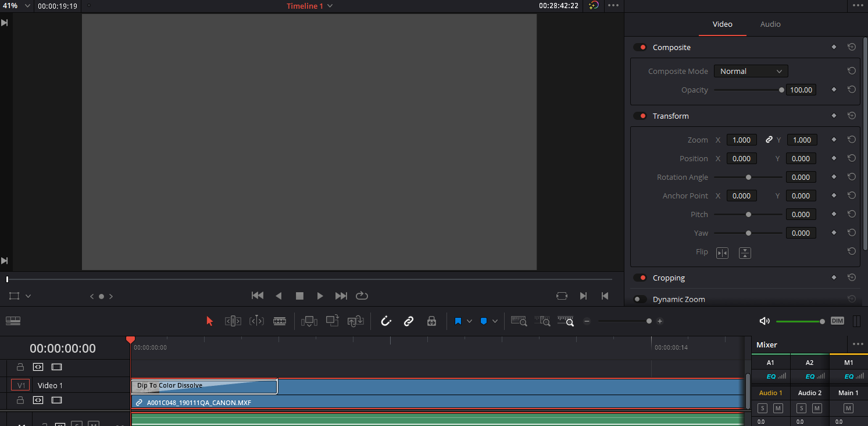This screenshot has height=426, width=868.
Task: Mute the Main 1 mixer channel
Action: [x=849, y=408]
